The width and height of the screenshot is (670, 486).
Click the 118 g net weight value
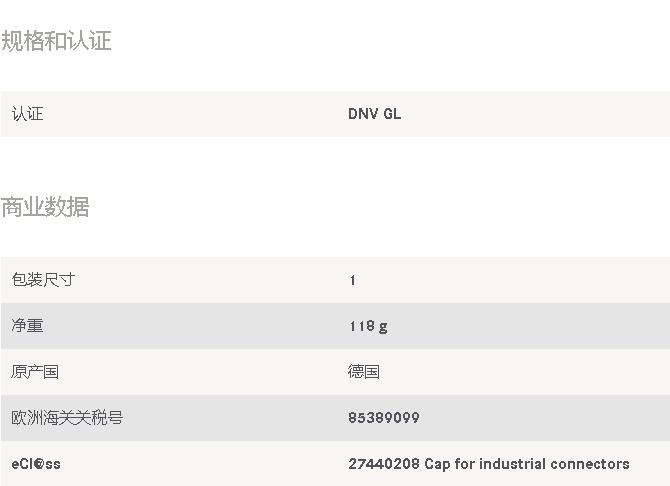pyautogui.click(x=368, y=327)
